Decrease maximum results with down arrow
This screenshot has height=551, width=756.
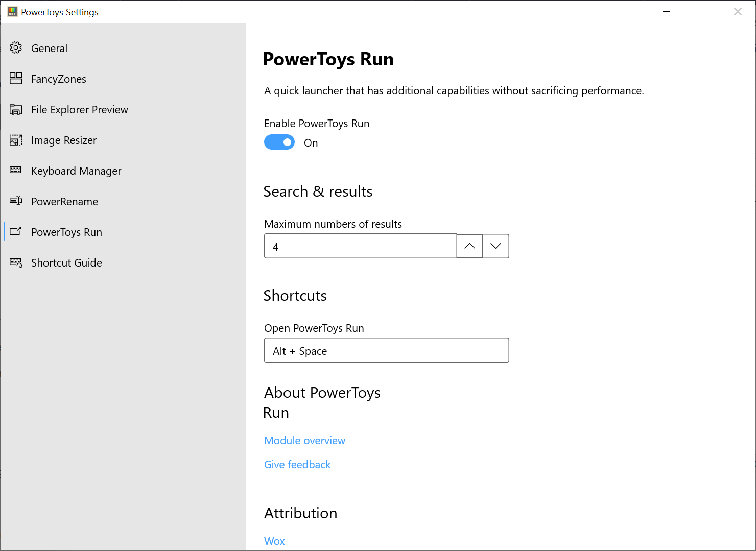tap(495, 246)
